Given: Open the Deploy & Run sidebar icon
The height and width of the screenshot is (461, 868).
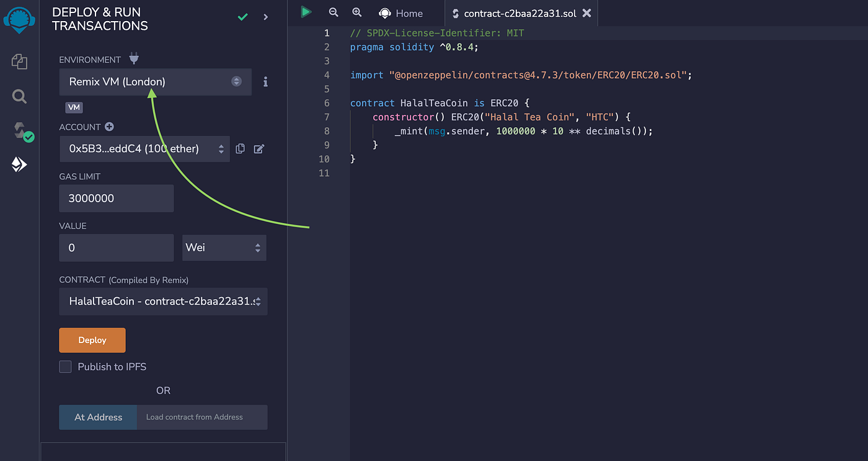Looking at the screenshot, I should pos(19,164).
